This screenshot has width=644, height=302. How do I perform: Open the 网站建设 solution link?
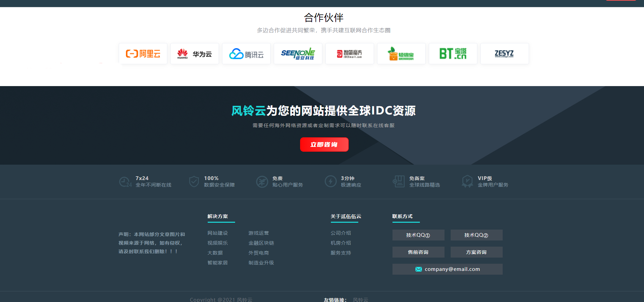[x=218, y=233]
